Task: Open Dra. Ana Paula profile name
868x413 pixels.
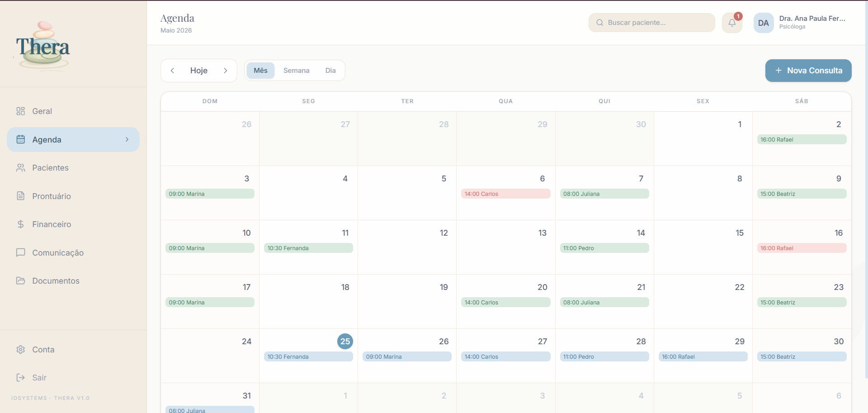Action: tap(812, 19)
